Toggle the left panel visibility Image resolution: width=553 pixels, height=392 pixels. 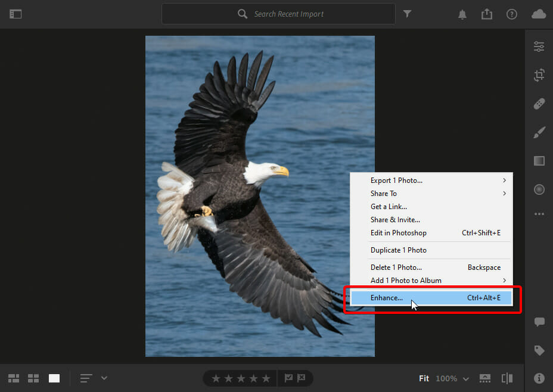(x=15, y=14)
